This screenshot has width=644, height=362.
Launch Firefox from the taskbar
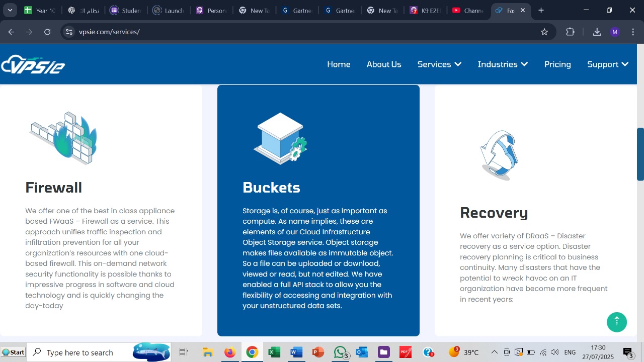point(230,352)
